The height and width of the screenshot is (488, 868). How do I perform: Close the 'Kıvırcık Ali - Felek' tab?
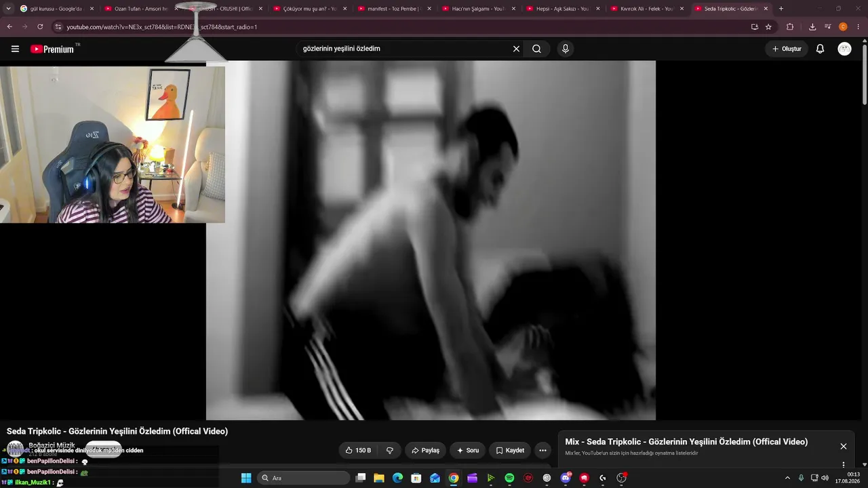pos(682,9)
